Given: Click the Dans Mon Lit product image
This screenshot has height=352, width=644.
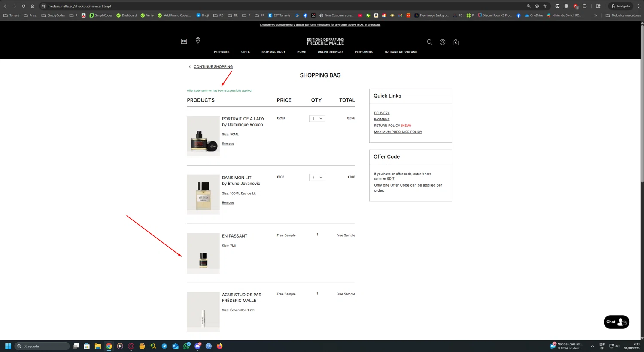Looking at the screenshot, I should (x=203, y=195).
